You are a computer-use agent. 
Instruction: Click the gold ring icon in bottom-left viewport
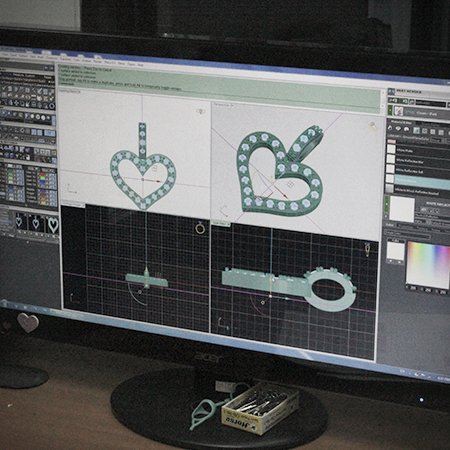click(200, 228)
